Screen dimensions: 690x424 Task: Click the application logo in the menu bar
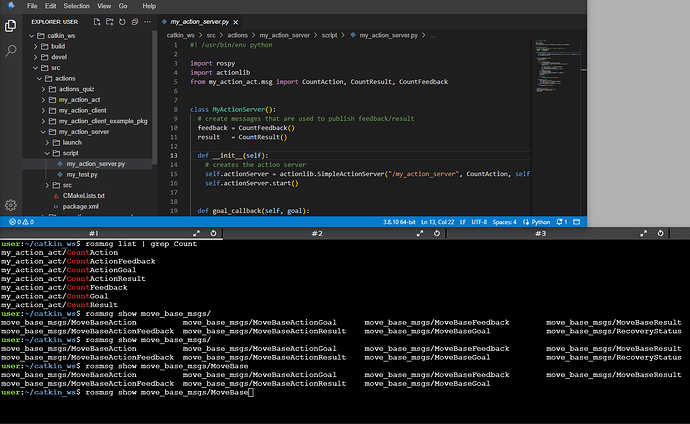(x=11, y=5)
